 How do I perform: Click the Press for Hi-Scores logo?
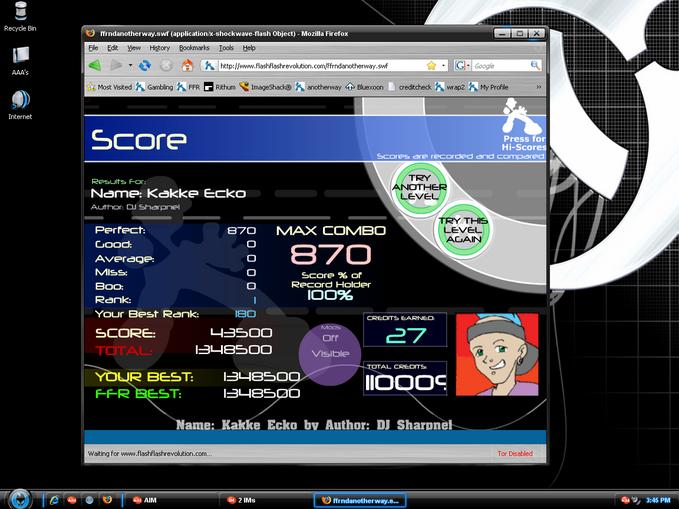click(523, 125)
